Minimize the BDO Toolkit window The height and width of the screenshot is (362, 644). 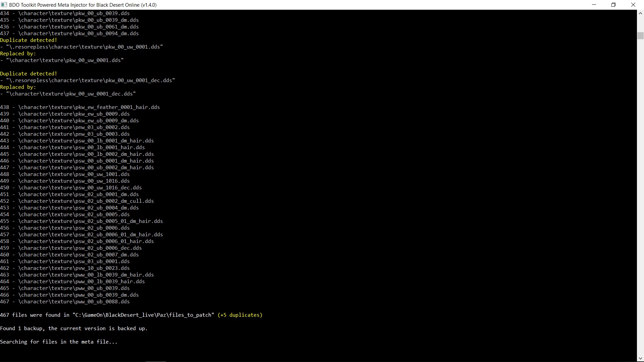pyautogui.click(x=594, y=5)
